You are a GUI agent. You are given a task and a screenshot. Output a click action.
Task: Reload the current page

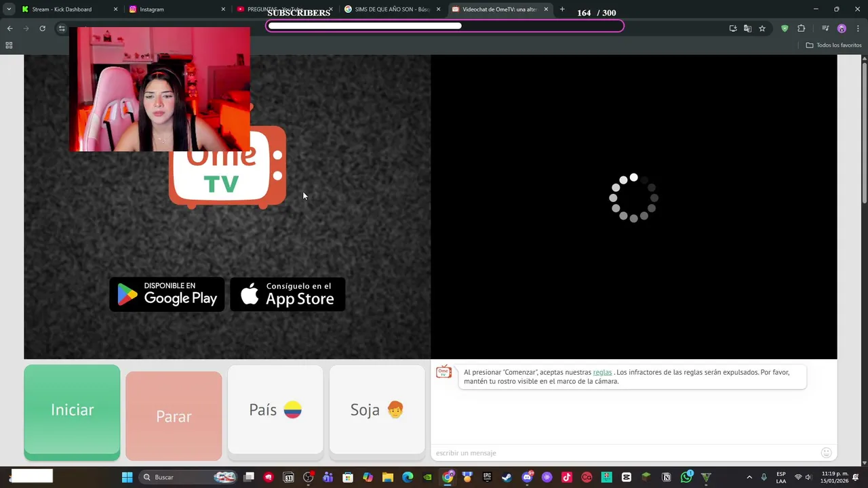42,28
